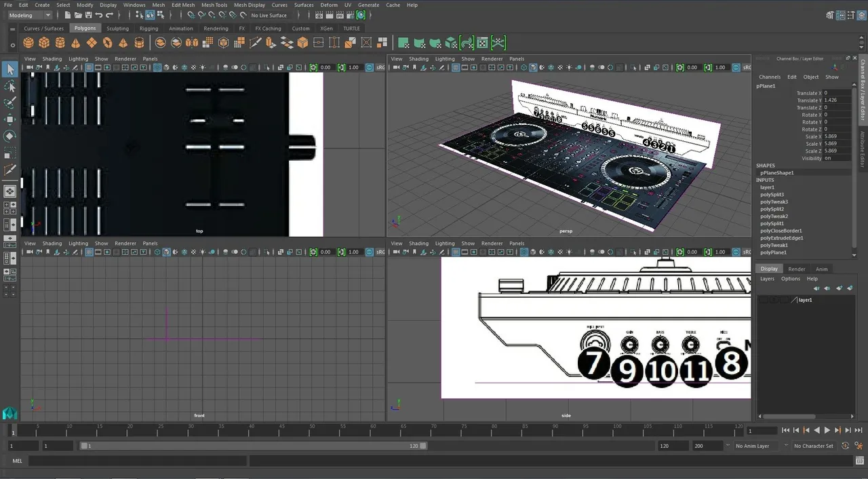This screenshot has height=479, width=868.
Task: Open the No Live Surface field
Action: point(269,15)
